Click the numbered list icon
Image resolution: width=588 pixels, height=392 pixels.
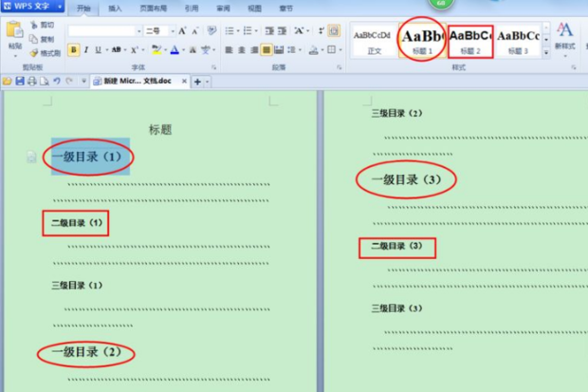coord(248,30)
